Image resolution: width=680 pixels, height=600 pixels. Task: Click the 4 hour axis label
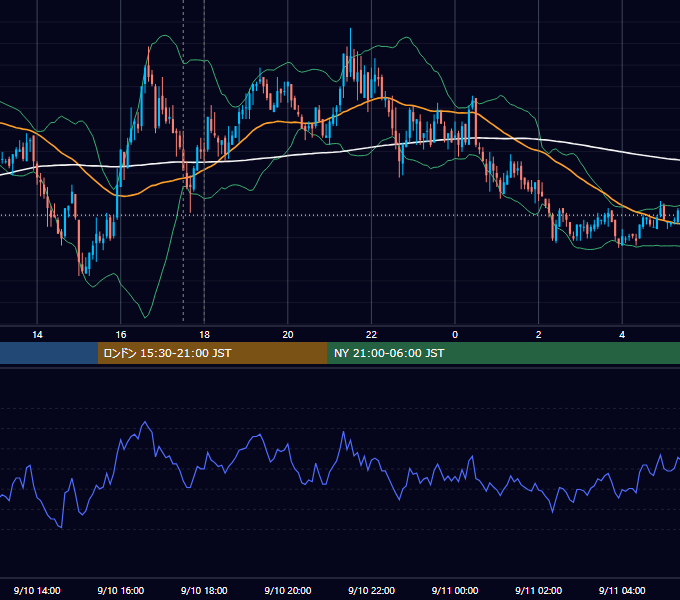click(622, 335)
